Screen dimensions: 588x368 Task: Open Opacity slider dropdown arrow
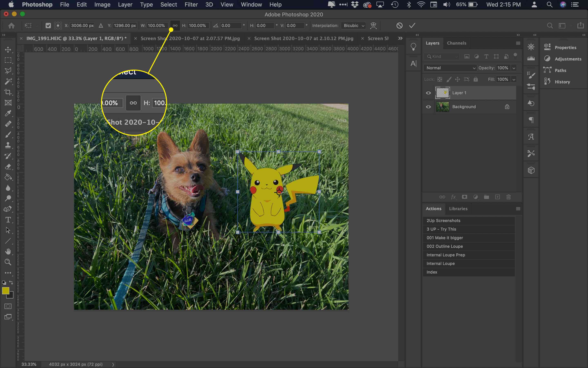coord(514,68)
